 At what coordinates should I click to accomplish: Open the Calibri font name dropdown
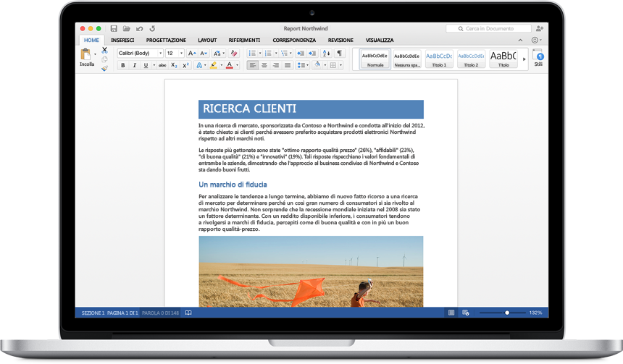click(x=161, y=54)
